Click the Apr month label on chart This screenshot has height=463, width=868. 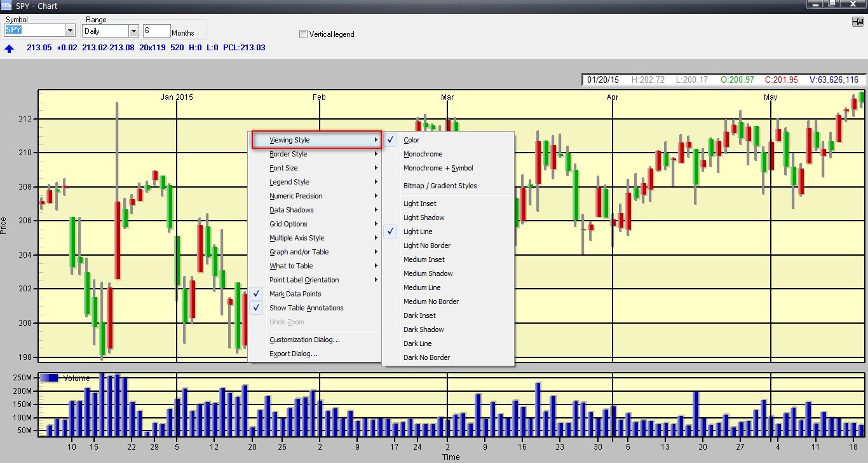click(x=613, y=97)
